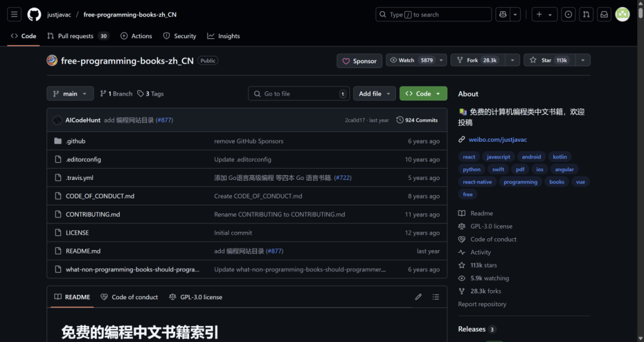Screen dimensions: 644x342
Task: Open Readme link in About sidebar
Action: [476, 213]
